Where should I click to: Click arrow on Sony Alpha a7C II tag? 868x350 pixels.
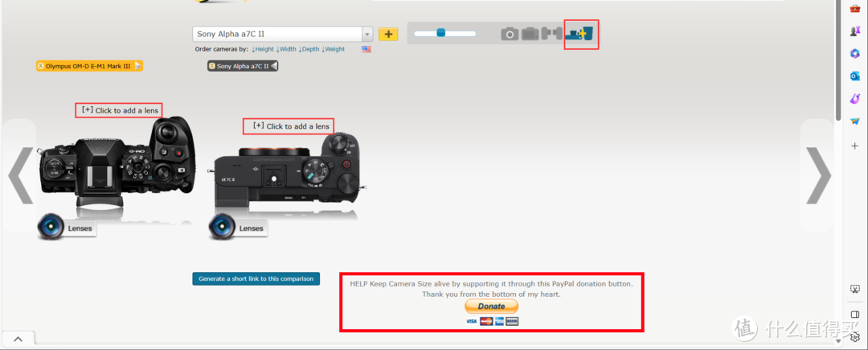tap(274, 66)
